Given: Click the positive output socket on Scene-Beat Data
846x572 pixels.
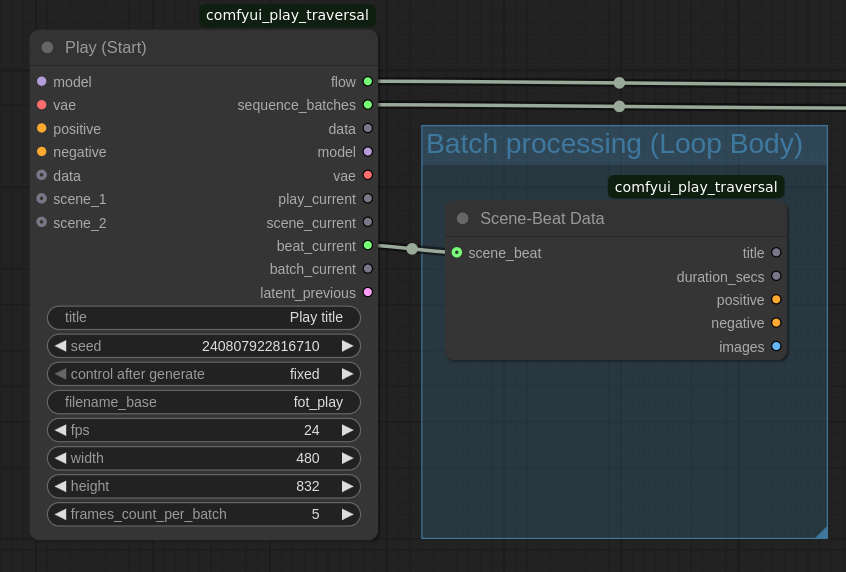Looking at the screenshot, I should (x=776, y=299).
